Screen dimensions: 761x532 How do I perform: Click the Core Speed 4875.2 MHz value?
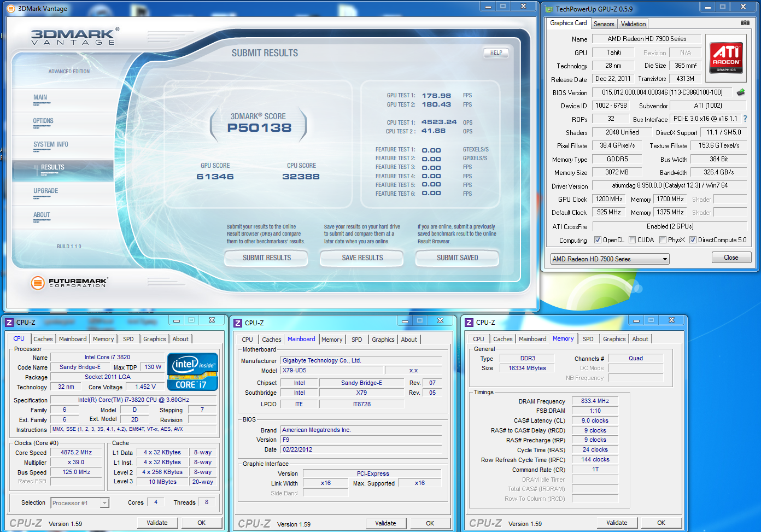click(76, 452)
